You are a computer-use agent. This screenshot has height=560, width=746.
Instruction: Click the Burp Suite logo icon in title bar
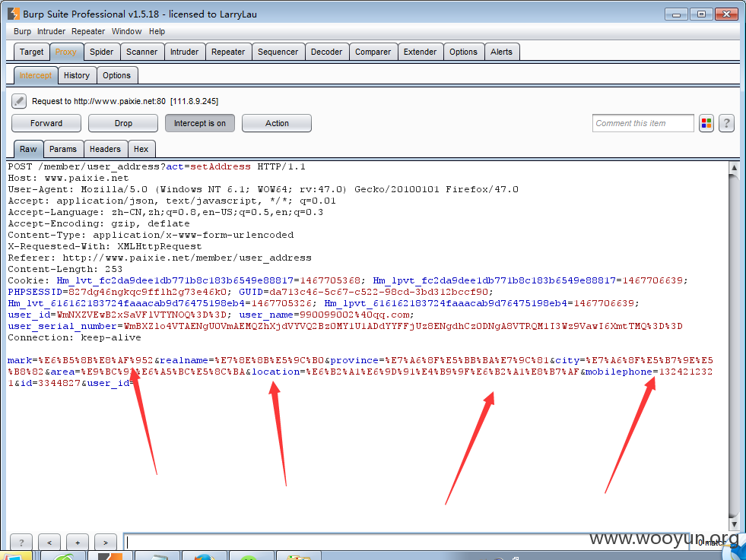click(14, 14)
